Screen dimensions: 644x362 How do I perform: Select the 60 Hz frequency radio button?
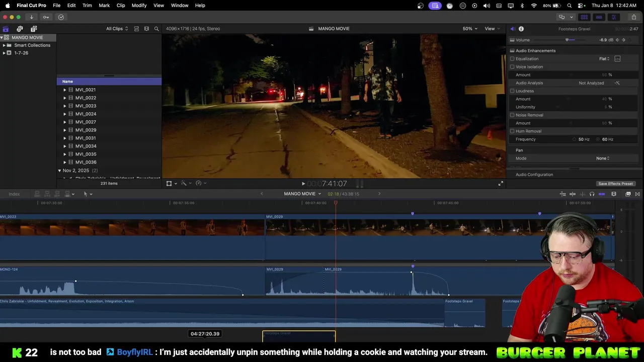pos(598,139)
